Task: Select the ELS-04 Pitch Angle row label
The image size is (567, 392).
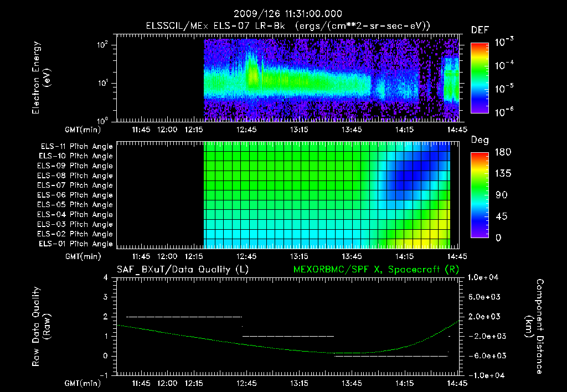Action: 75,214
